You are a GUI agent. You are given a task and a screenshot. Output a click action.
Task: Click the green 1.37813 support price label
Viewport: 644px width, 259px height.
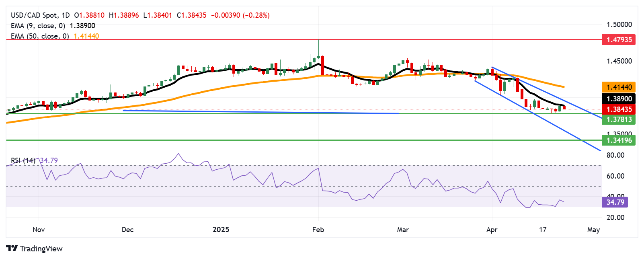point(619,119)
